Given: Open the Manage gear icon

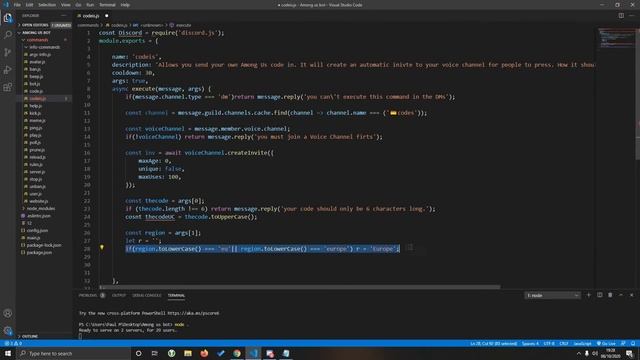Looking at the screenshot, I should (x=8, y=330).
